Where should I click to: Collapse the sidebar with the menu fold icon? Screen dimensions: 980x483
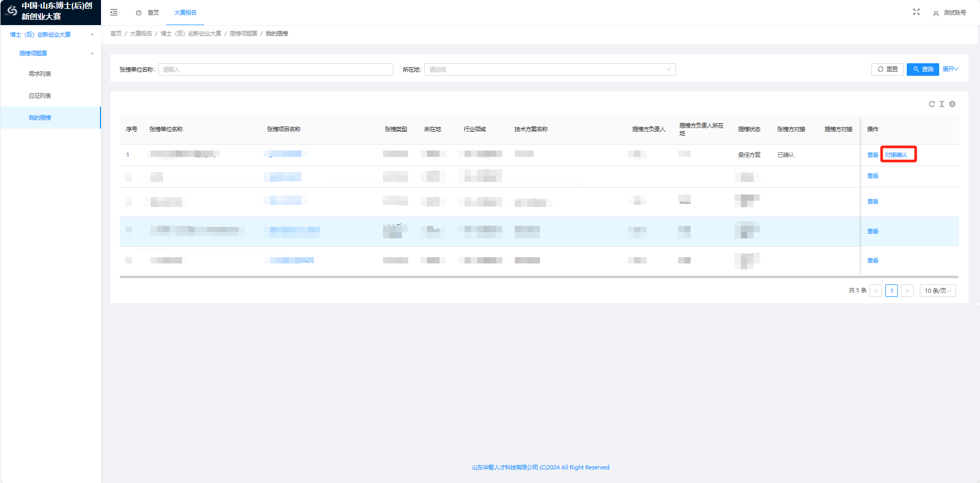[114, 13]
